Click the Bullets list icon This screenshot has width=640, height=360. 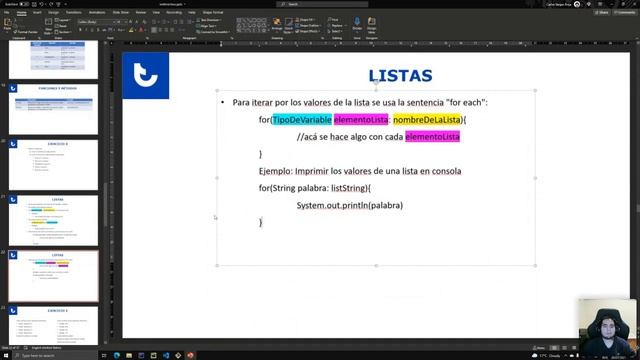(154, 22)
